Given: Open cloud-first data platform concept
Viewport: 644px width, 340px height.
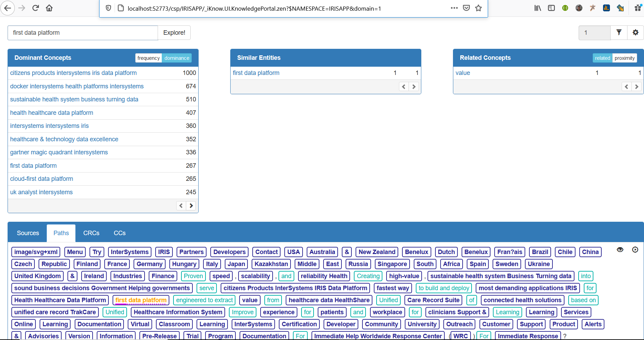Looking at the screenshot, I should [42, 179].
